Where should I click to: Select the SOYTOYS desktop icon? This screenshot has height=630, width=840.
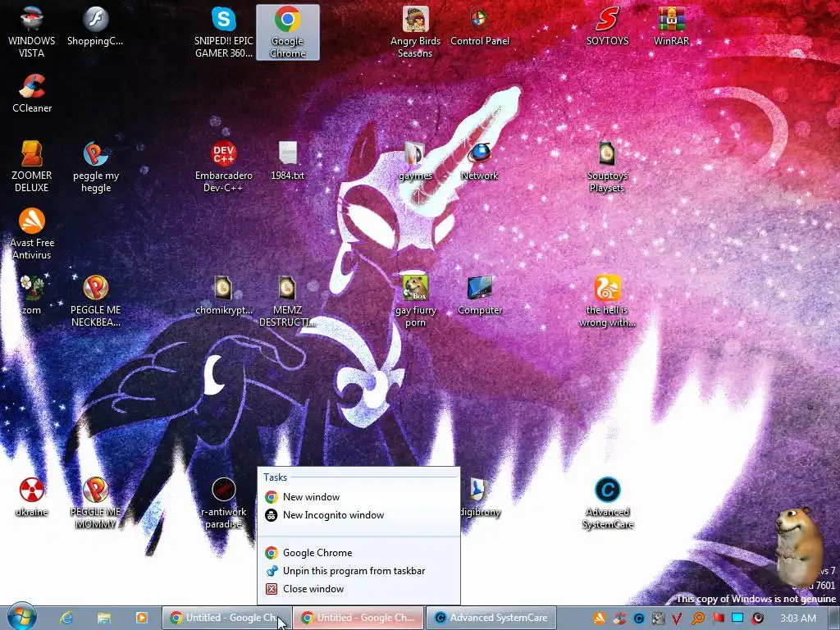607,27
